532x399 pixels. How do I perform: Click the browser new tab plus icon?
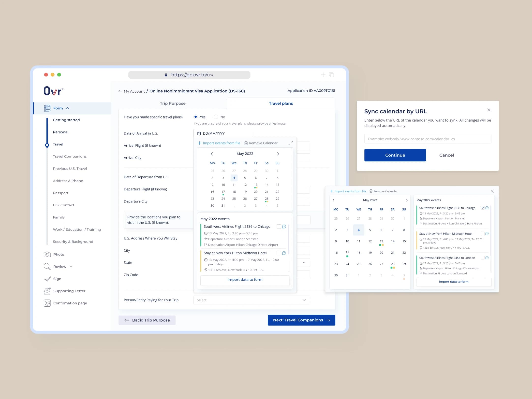pyautogui.click(x=323, y=75)
